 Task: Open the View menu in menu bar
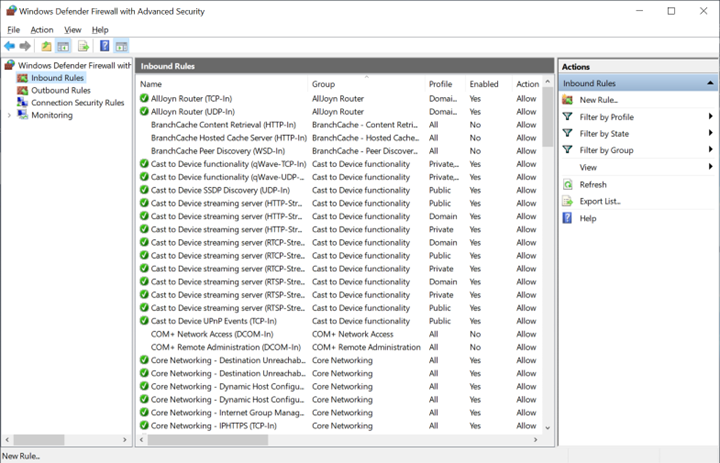point(73,30)
